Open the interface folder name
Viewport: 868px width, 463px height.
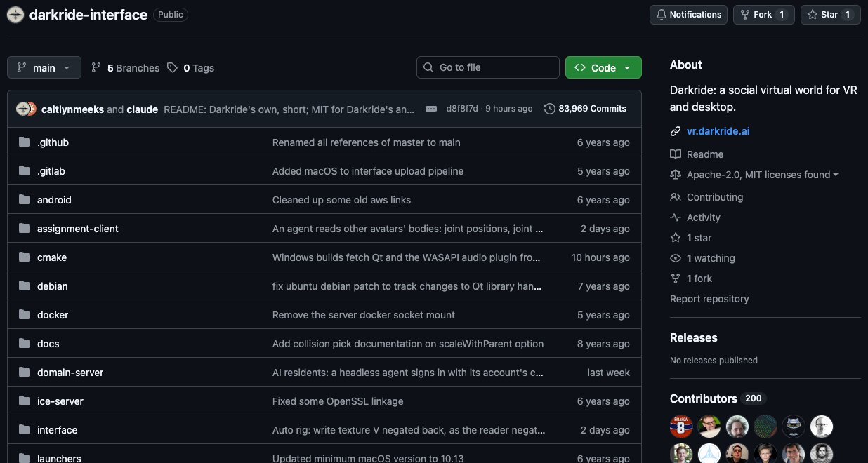[58, 430]
